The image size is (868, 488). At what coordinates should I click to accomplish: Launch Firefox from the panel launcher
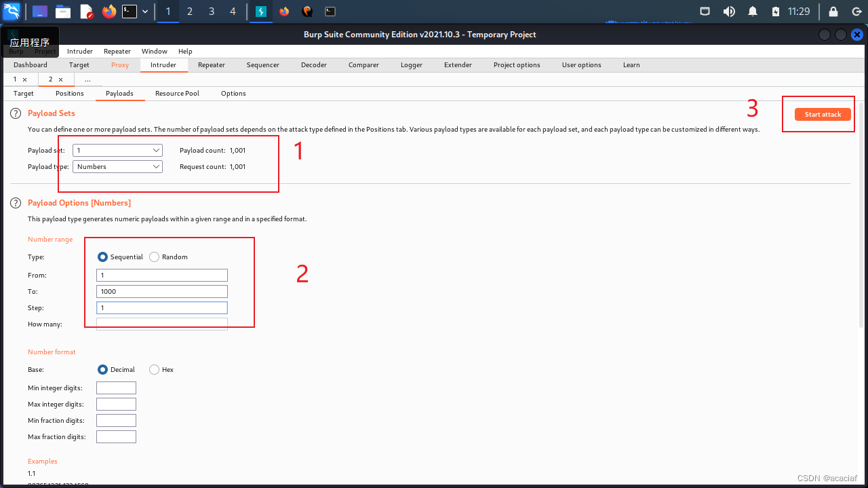tap(108, 12)
